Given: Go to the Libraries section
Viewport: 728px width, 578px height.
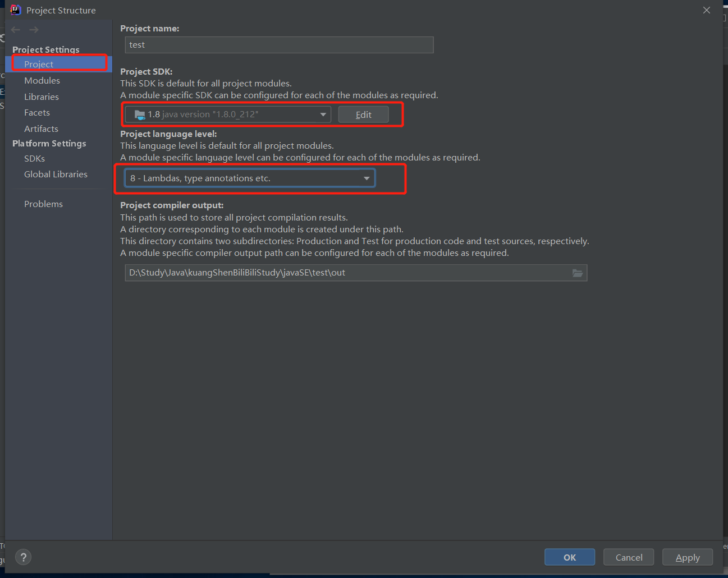Looking at the screenshot, I should pyautogui.click(x=42, y=97).
